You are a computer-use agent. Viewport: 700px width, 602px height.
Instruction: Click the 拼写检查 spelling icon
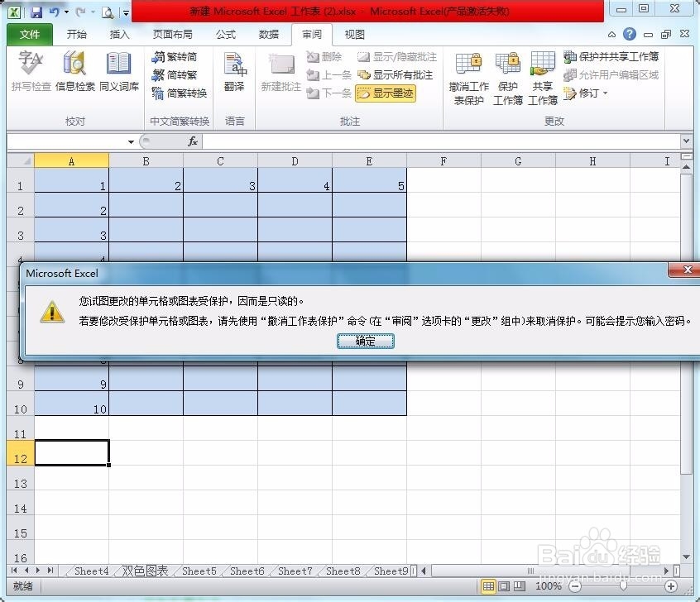(x=31, y=70)
